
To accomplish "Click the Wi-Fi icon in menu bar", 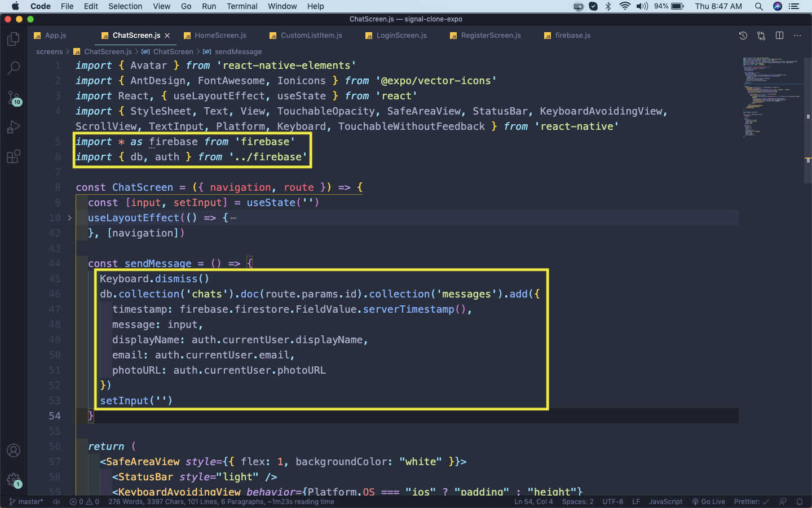I will [x=624, y=6].
